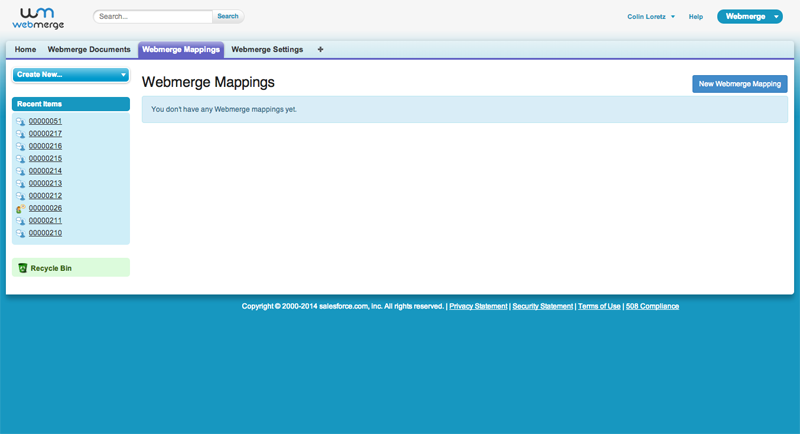800x434 pixels.
Task: Open recent item 00000217
Action: pos(45,134)
